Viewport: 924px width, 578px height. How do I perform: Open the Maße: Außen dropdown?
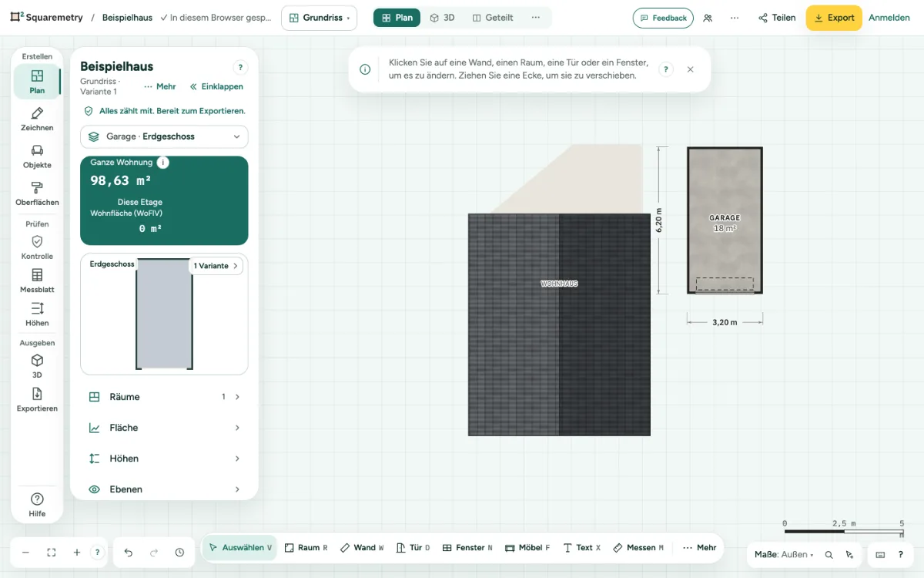(x=784, y=554)
